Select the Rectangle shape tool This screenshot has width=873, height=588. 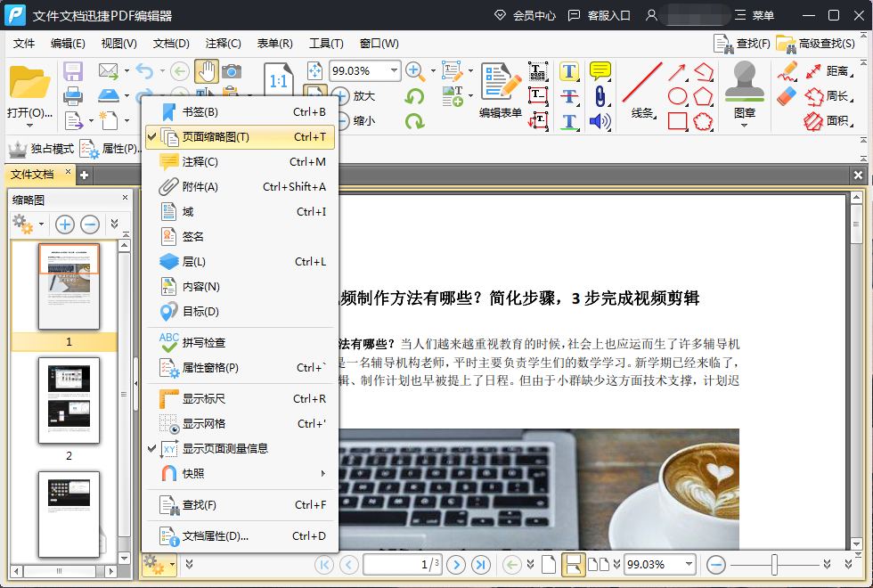[677, 121]
